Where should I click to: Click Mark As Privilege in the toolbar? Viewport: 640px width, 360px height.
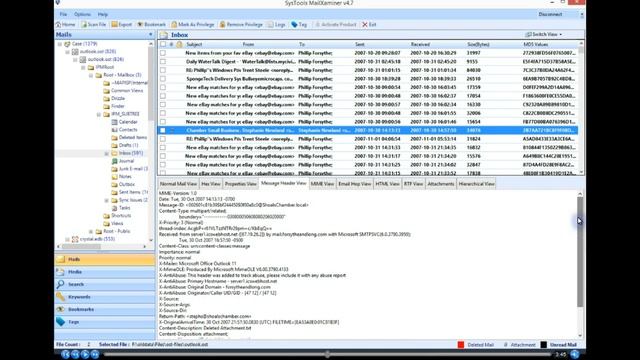pos(193,24)
